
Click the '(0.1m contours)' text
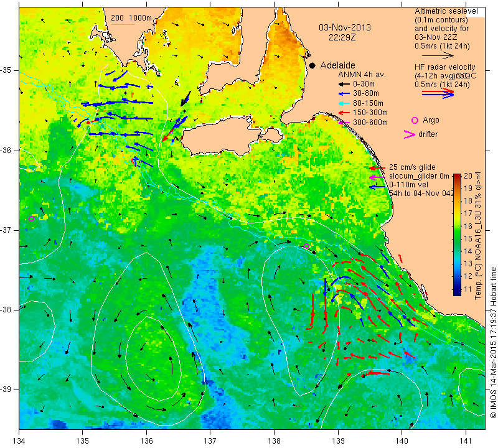tap(441, 20)
